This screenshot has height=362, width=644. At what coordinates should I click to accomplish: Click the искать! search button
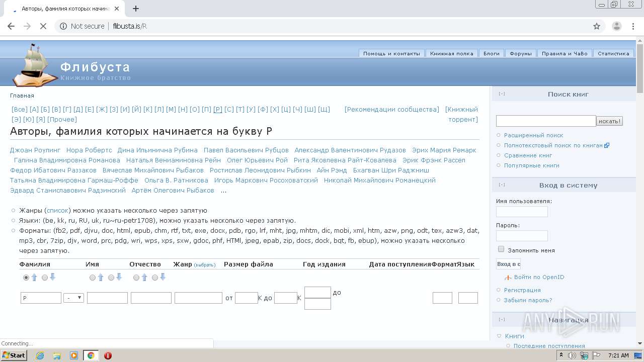610,121
